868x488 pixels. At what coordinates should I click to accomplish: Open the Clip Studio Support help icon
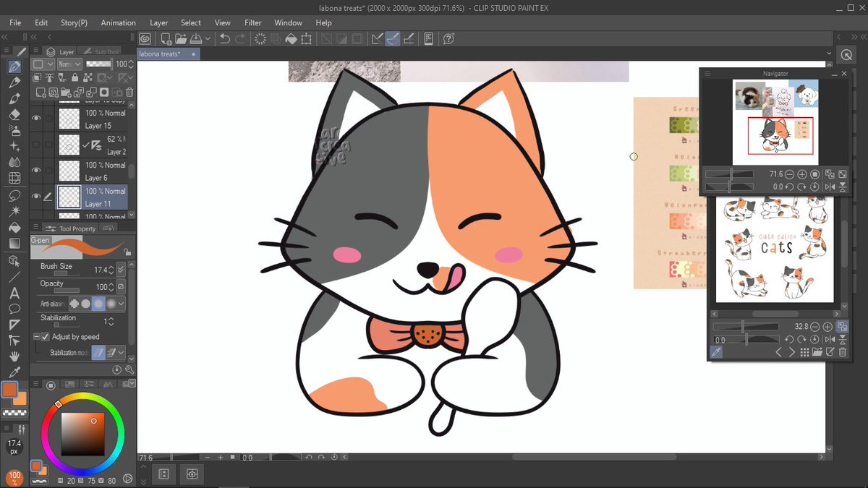click(448, 38)
